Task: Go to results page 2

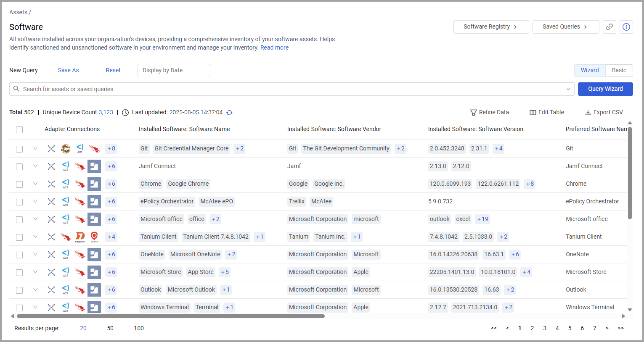Action: click(532, 328)
